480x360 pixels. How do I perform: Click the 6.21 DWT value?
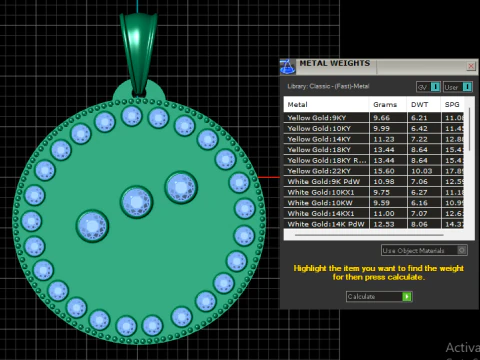point(419,118)
